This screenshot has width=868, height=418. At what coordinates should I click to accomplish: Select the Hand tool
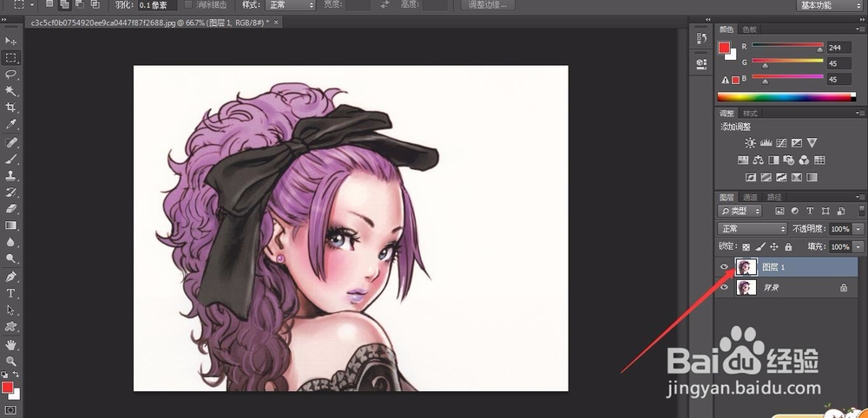click(x=10, y=344)
